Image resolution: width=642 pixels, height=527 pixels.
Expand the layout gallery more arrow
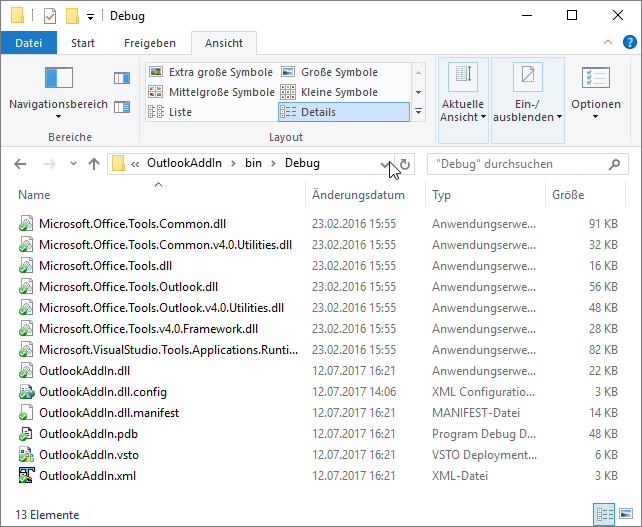[418, 112]
